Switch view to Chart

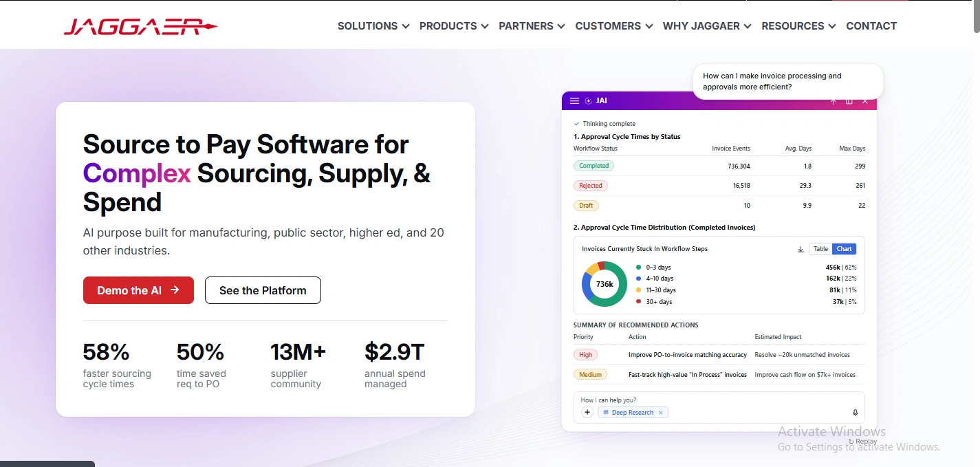click(x=844, y=249)
